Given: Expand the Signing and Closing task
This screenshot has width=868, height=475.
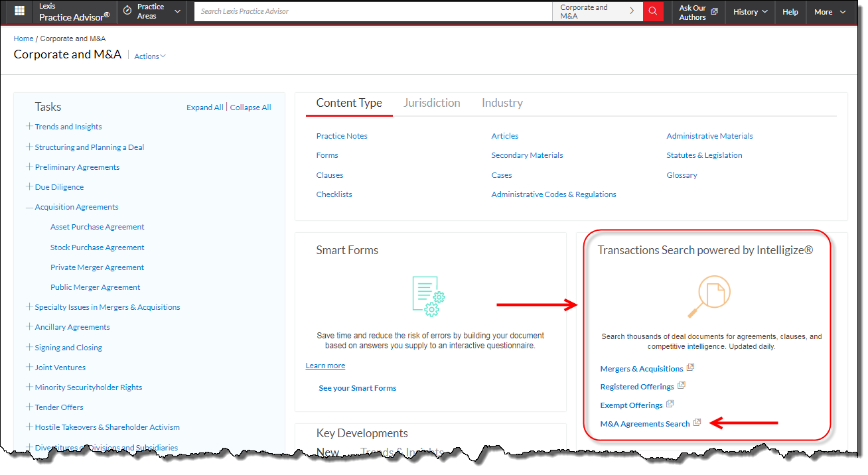Looking at the screenshot, I should [29, 347].
